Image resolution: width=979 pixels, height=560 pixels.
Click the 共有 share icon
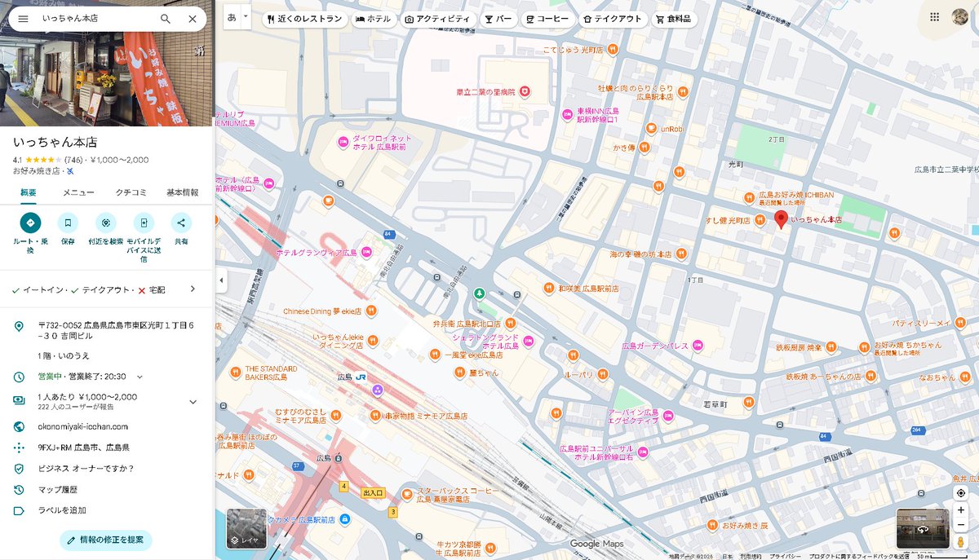pos(181,223)
